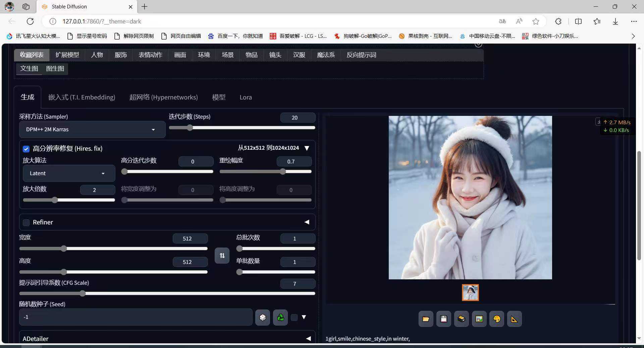Click the 宽度 width value box
Viewport: 644px width, 348px height.
pyautogui.click(x=190, y=238)
